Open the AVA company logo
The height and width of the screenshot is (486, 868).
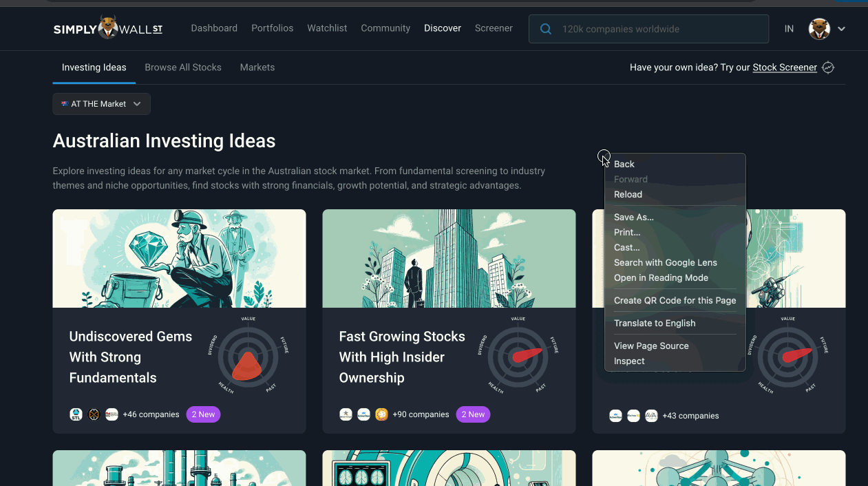[x=651, y=416]
